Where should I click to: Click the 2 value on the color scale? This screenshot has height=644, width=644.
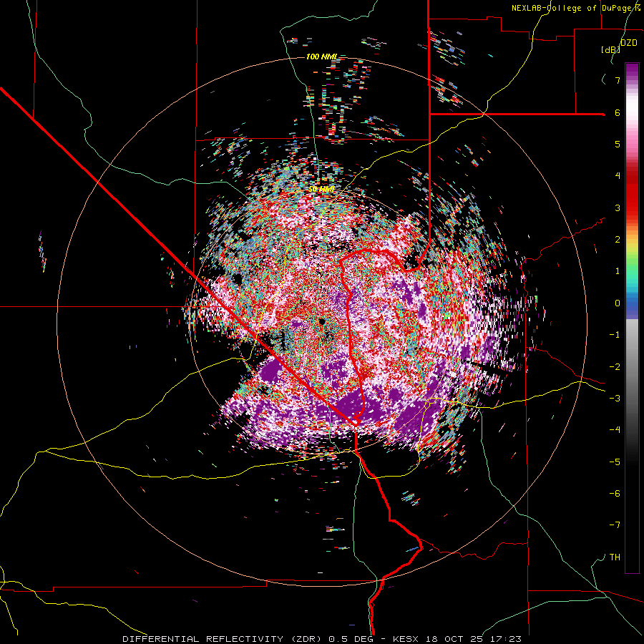click(x=618, y=240)
